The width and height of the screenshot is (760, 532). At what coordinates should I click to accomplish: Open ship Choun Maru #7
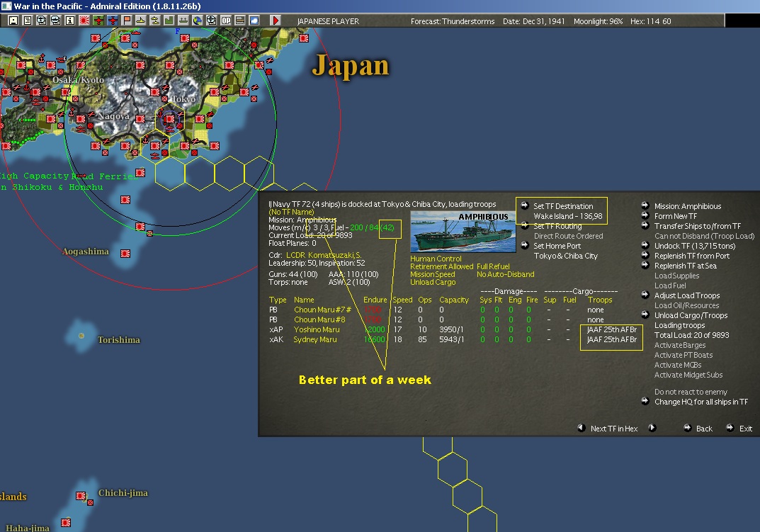point(322,310)
